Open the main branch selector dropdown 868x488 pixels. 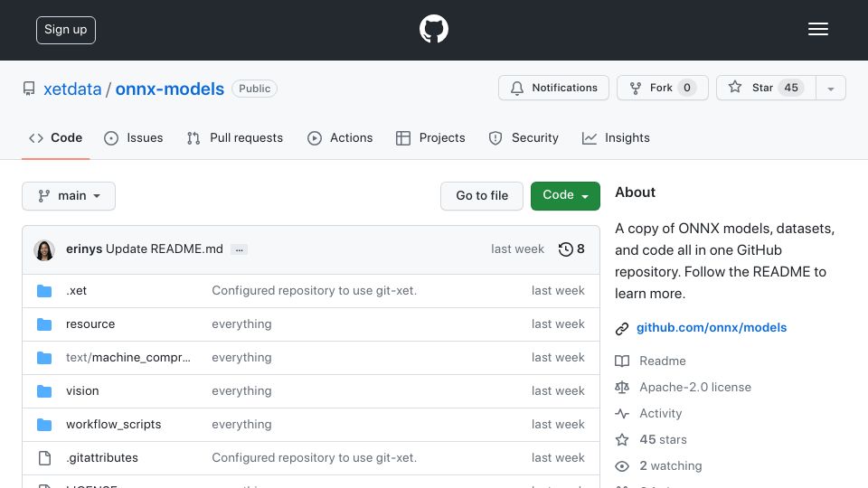tap(69, 196)
